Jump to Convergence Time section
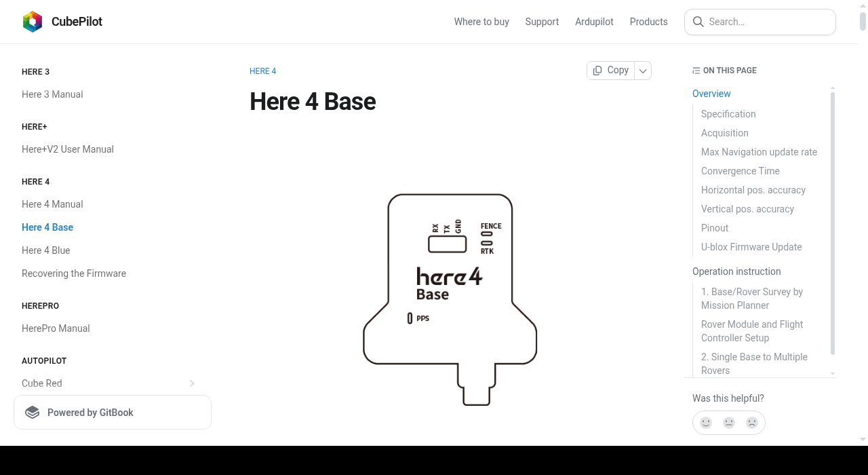The width and height of the screenshot is (868, 475). [x=741, y=171]
